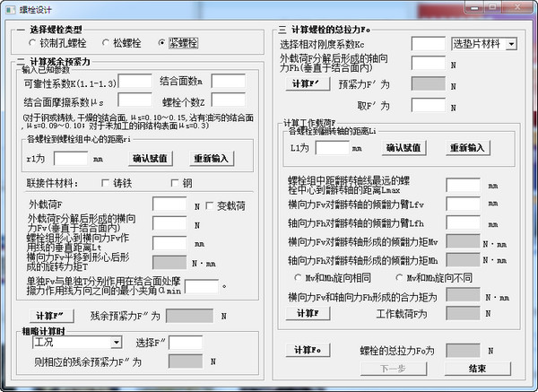Click 确认赋值 next to r1 field
The width and height of the screenshot is (538, 392).
pyautogui.click(x=151, y=159)
